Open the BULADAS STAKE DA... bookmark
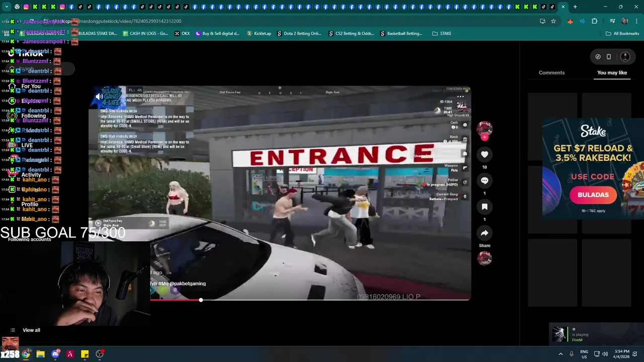 click(94, 34)
